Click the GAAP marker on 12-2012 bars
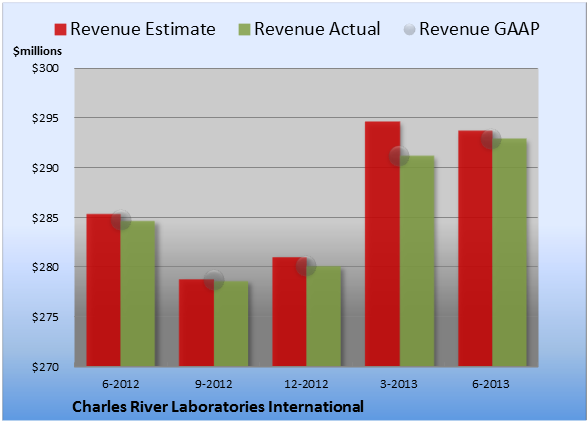The width and height of the screenshot is (588, 422). pyautogui.click(x=306, y=266)
